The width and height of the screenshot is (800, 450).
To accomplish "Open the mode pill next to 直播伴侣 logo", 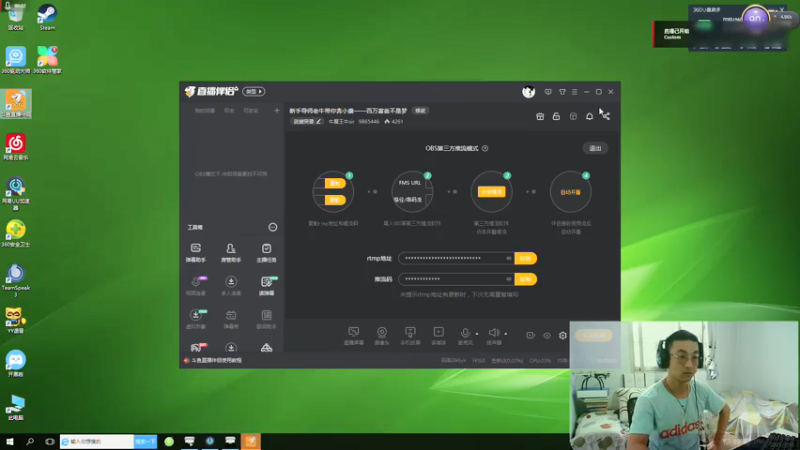I will tap(254, 91).
